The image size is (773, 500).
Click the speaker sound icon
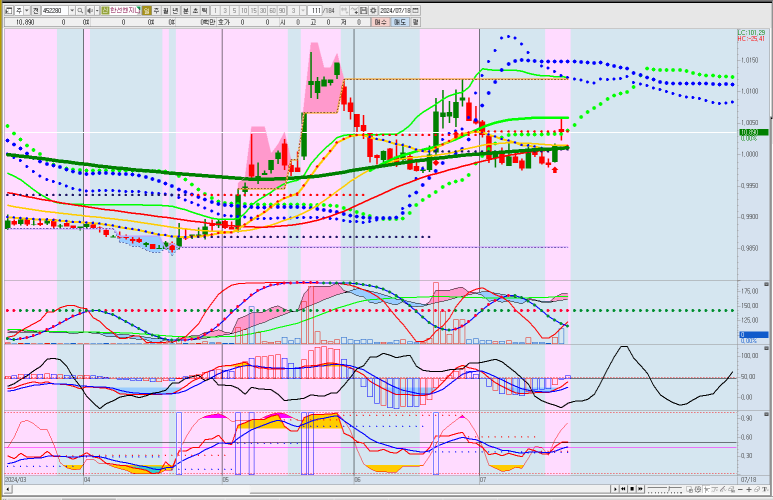[x=90, y=10]
